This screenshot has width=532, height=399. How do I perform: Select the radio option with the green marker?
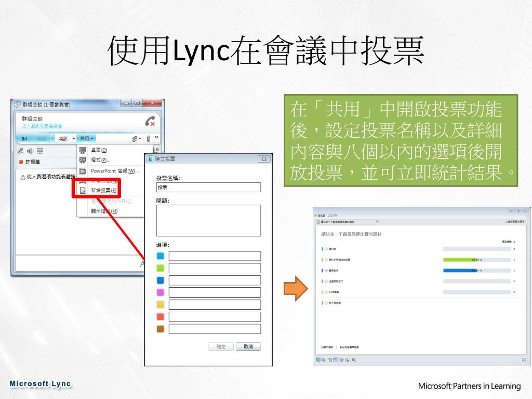(x=326, y=260)
